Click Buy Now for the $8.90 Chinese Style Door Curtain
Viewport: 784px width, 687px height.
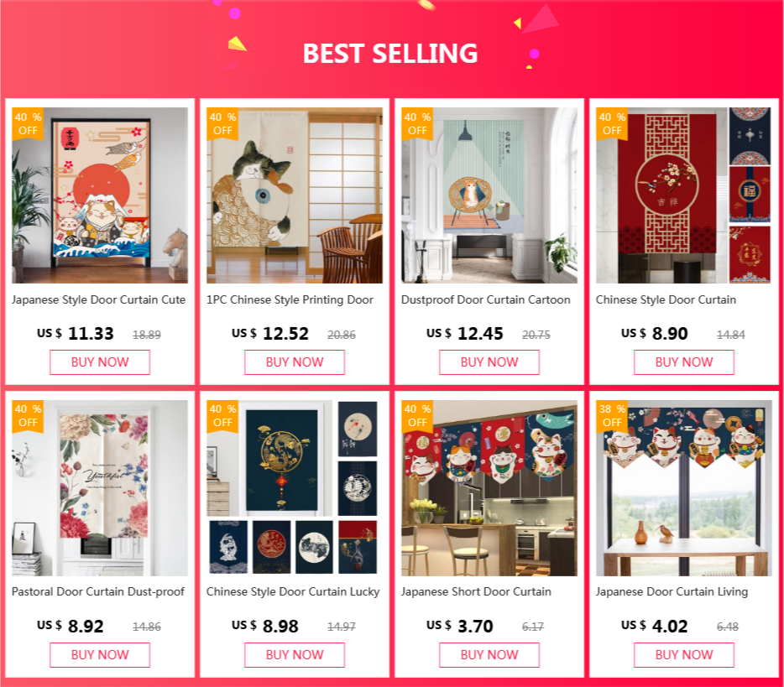click(684, 362)
